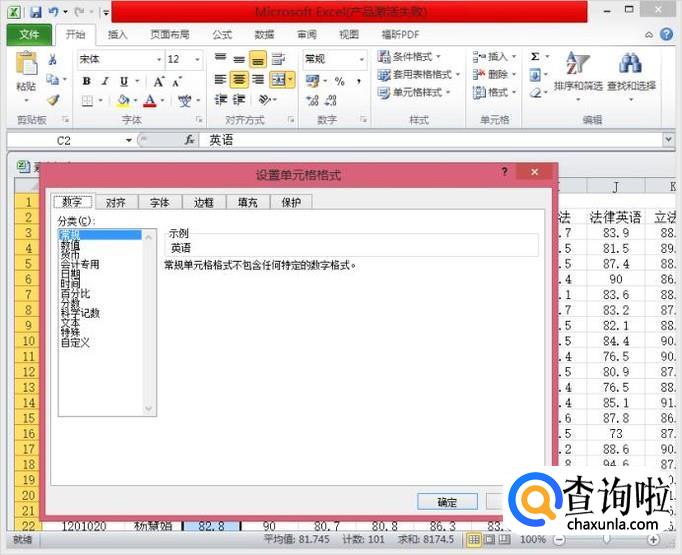Apply yellow fill color bucket
The width and height of the screenshot is (682, 555).
pyautogui.click(x=123, y=101)
